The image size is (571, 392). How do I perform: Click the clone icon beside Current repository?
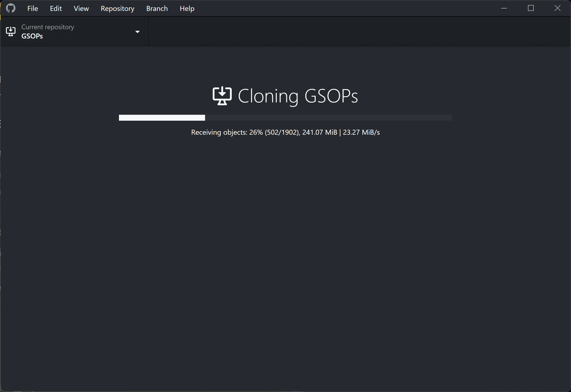click(x=10, y=31)
